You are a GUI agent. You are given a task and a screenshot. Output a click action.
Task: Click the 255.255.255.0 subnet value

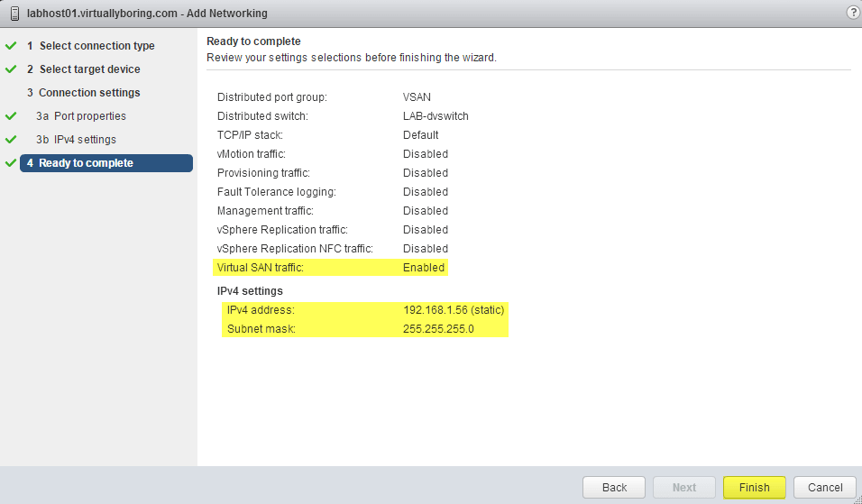(438, 329)
